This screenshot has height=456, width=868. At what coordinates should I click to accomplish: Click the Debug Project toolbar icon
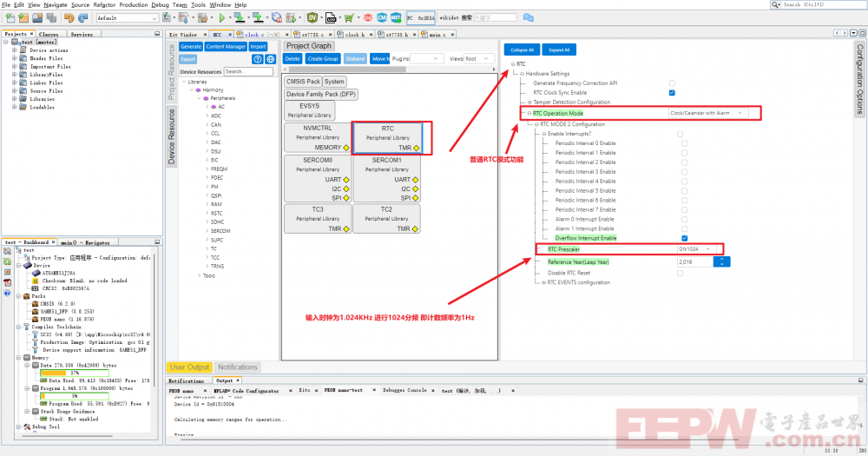click(291, 17)
